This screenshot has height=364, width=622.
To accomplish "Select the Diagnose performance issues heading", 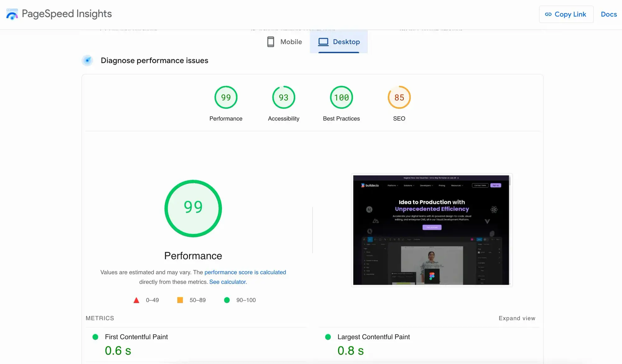I will tap(154, 61).
